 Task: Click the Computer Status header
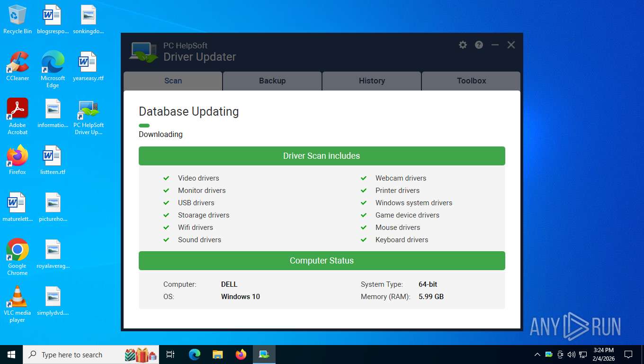click(322, 261)
